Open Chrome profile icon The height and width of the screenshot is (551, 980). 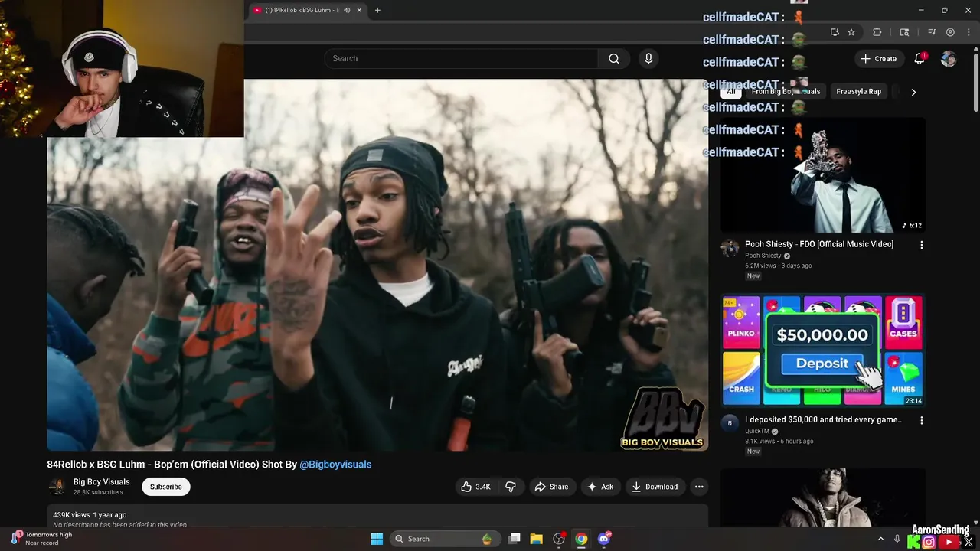950,32
